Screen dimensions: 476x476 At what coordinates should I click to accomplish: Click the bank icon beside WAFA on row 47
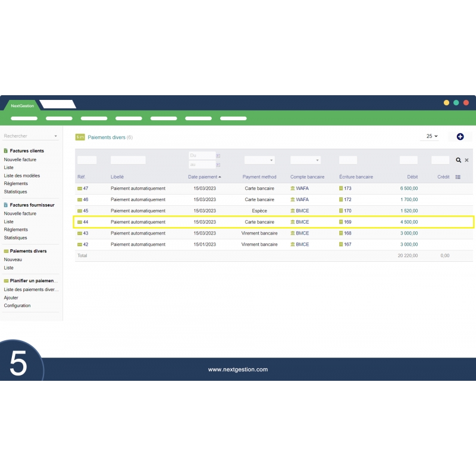click(x=293, y=188)
